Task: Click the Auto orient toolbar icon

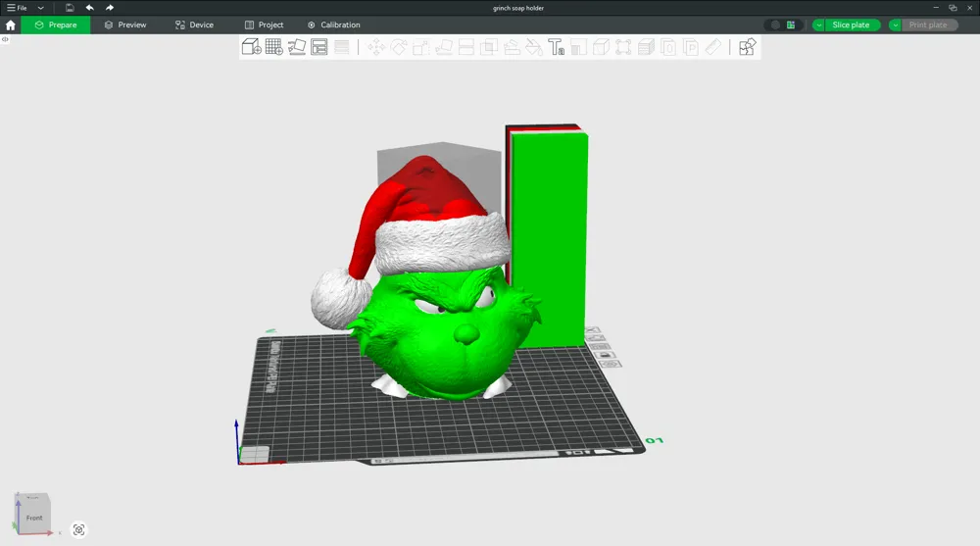Action: tap(296, 47)
